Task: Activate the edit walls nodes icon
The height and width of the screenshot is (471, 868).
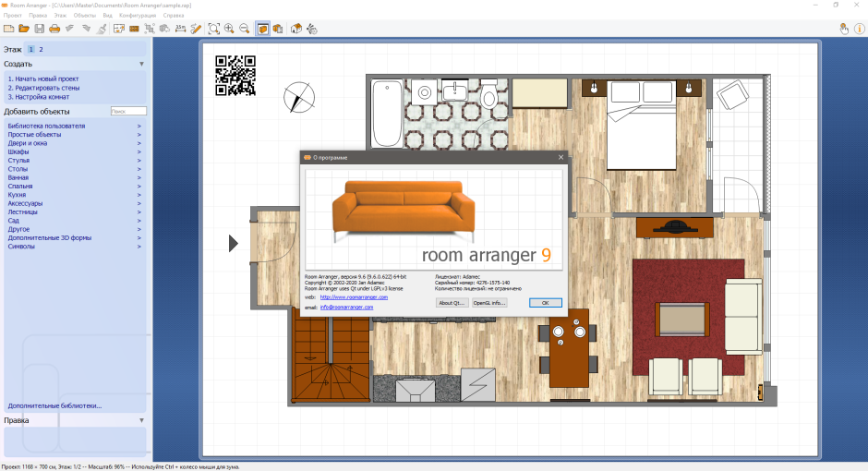Action: click(x=150, y=29)
